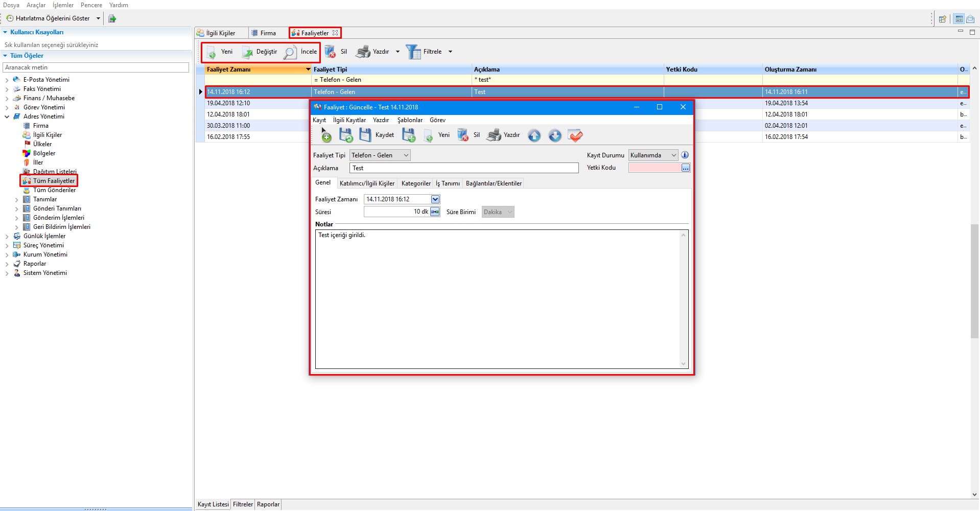980x511 pixels.
Task: Click the blue down-arrow next record icon
Action: coord(555,135)
